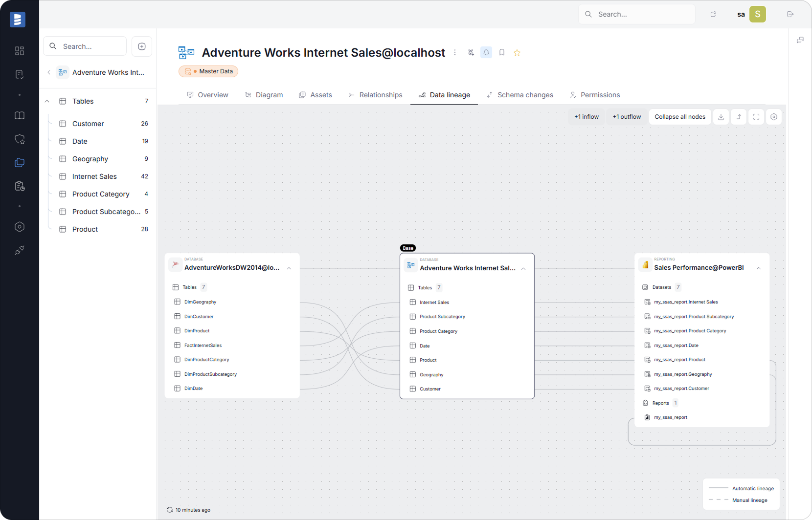Open the three-dot menu next to the asset title

point(454,52)
